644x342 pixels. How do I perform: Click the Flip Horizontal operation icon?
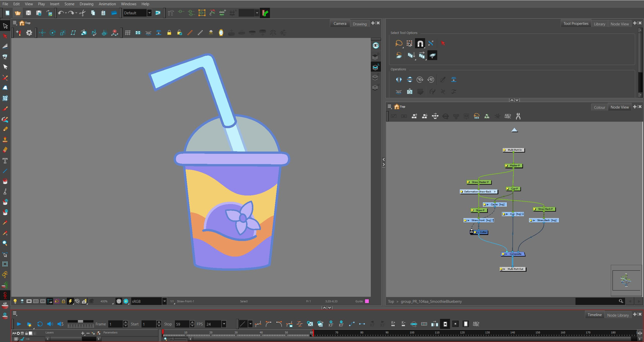coord(399,80)
